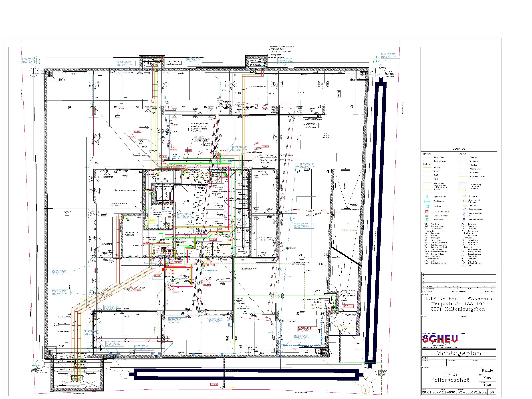The height and width of the screenshot is (399, 532).
Task: Click the green Absperrventil legend symbol
Action: (464, 196)
